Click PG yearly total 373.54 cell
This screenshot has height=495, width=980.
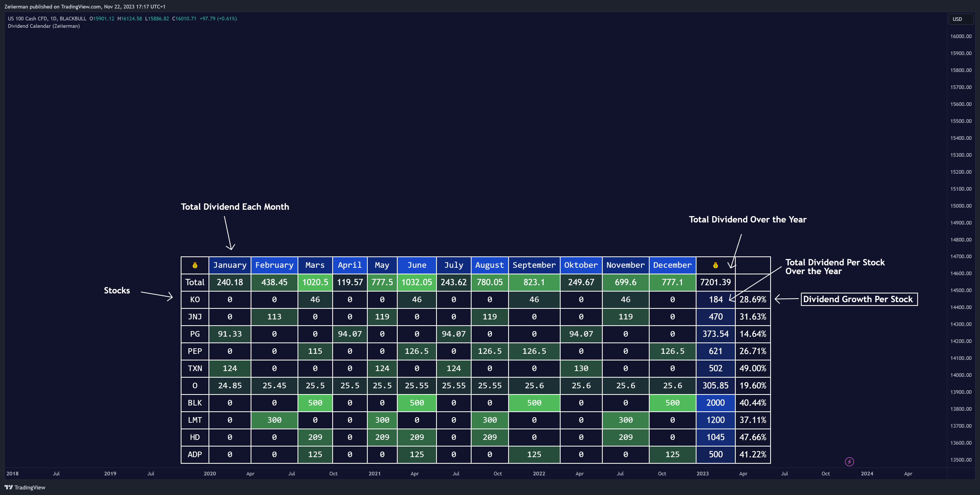click(715, 334)
